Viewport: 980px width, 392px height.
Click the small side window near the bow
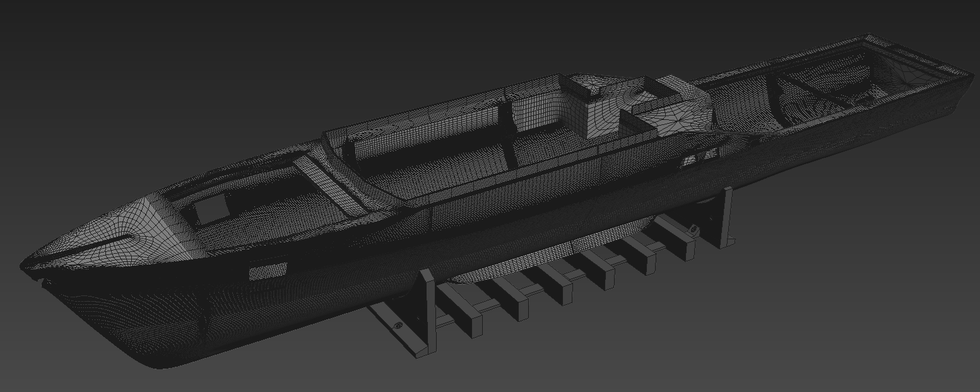(x=268, y=272)
